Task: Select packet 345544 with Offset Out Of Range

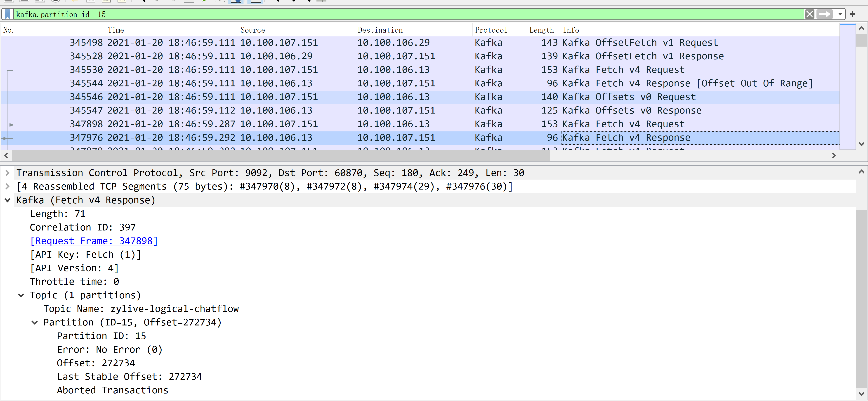Action: (404, 83)
